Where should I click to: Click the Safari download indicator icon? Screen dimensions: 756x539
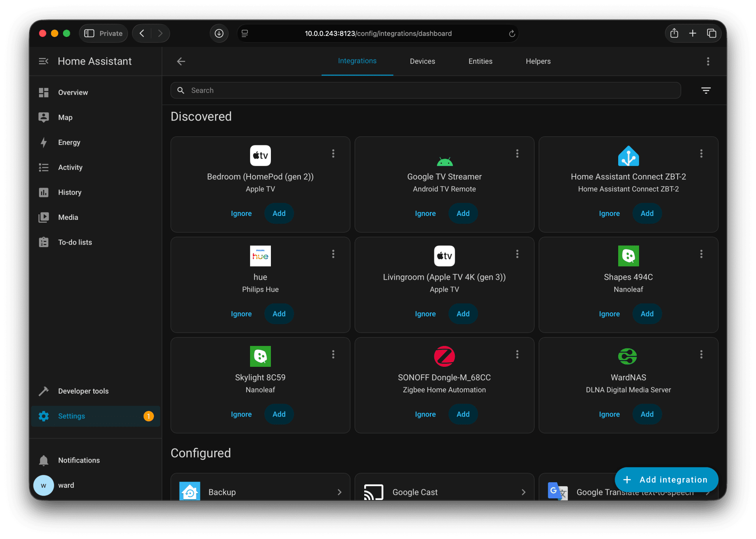pyautogui.click(x=219, y=33)
